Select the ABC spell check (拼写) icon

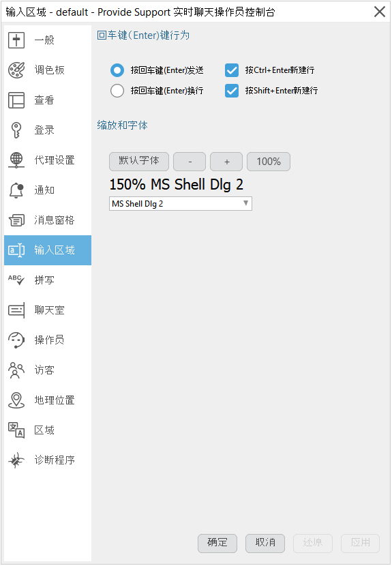point(16,280)
